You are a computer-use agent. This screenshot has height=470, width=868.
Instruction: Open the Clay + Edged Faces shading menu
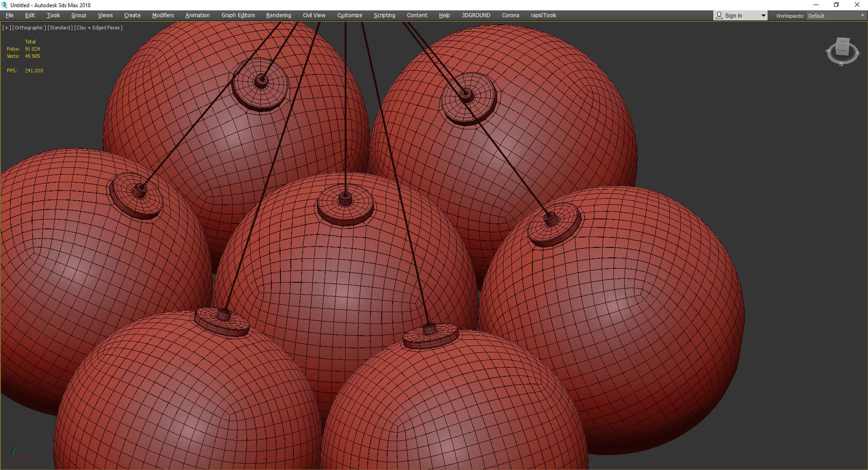[x=99, y=27]
